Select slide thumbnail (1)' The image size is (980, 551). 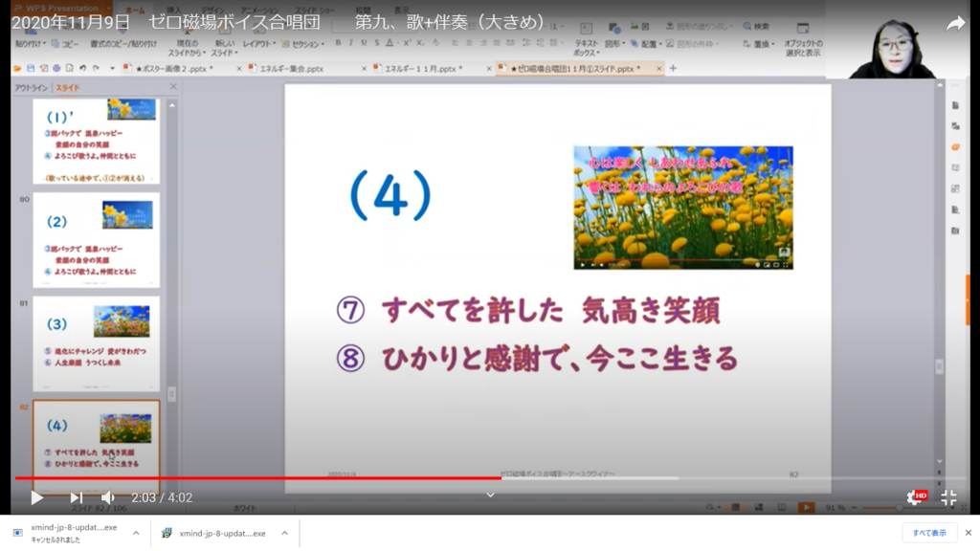(97, 142)
